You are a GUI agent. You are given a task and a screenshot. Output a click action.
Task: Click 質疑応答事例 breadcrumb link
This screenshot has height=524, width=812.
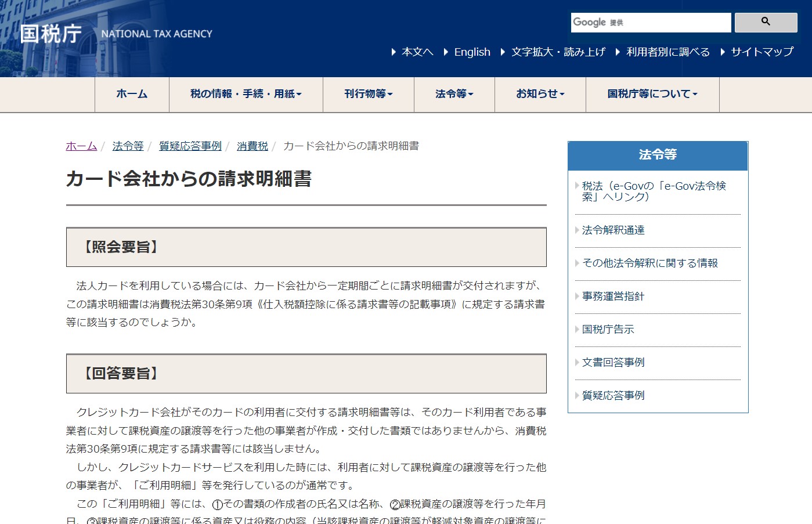pyautogui.click(x=190, y=146)
